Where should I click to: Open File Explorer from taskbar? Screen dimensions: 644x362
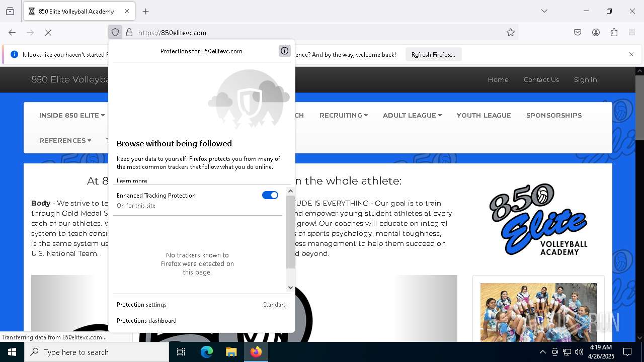231,352
